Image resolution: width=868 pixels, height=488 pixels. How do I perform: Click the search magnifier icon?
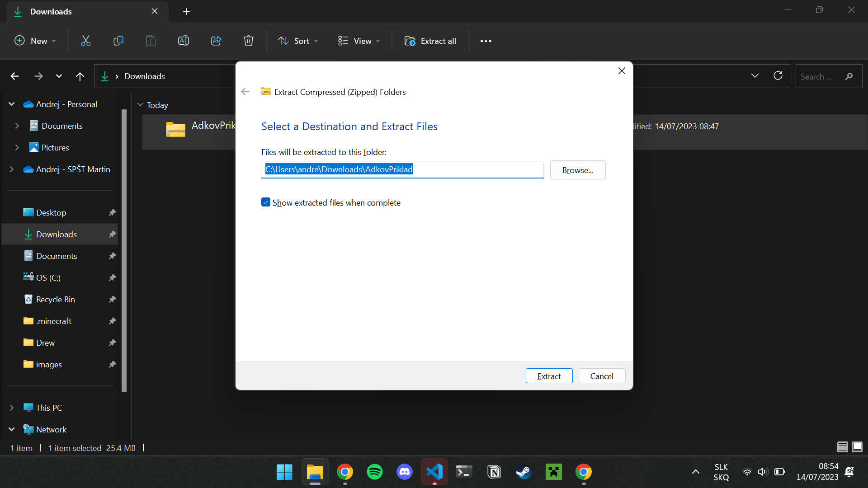point(849,77)
